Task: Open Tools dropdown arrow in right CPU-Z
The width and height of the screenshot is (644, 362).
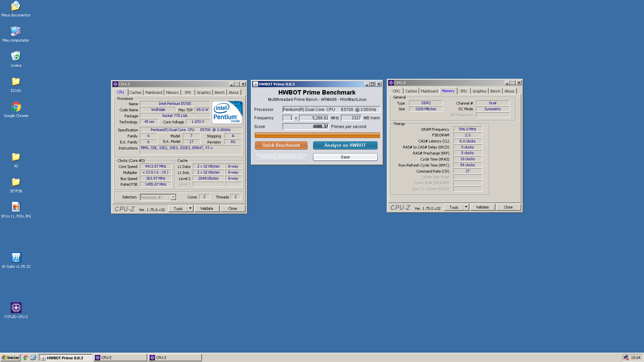Action: 466,207
